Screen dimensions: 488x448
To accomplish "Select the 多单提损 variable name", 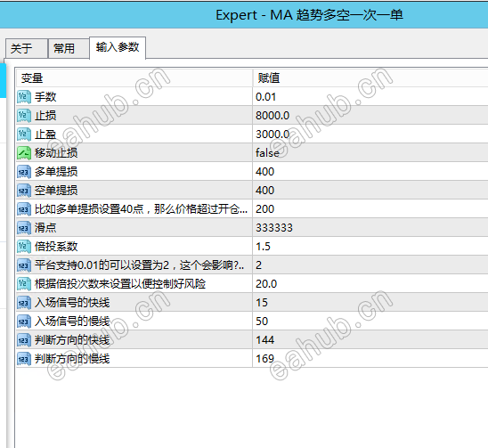I will [56, 172].
